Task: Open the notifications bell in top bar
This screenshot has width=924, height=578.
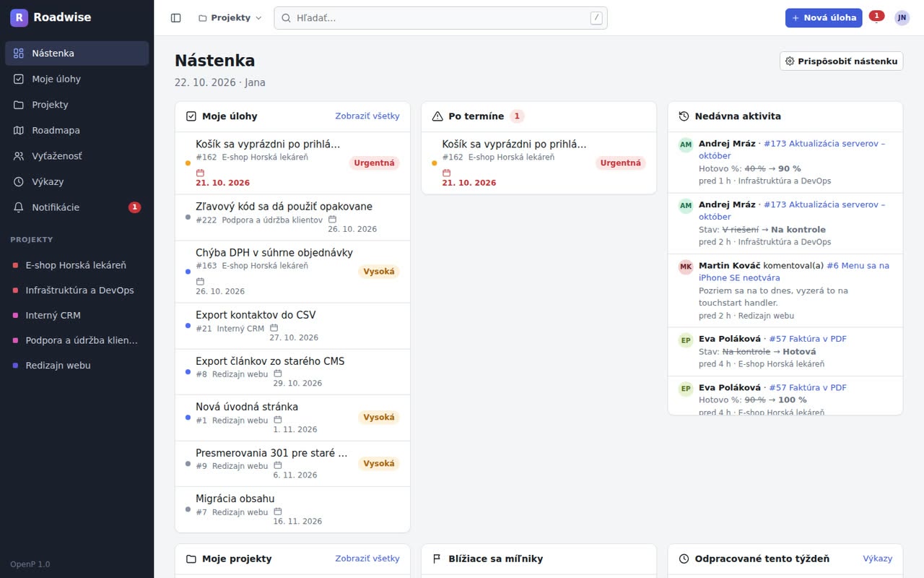Action: coord(876,18)
